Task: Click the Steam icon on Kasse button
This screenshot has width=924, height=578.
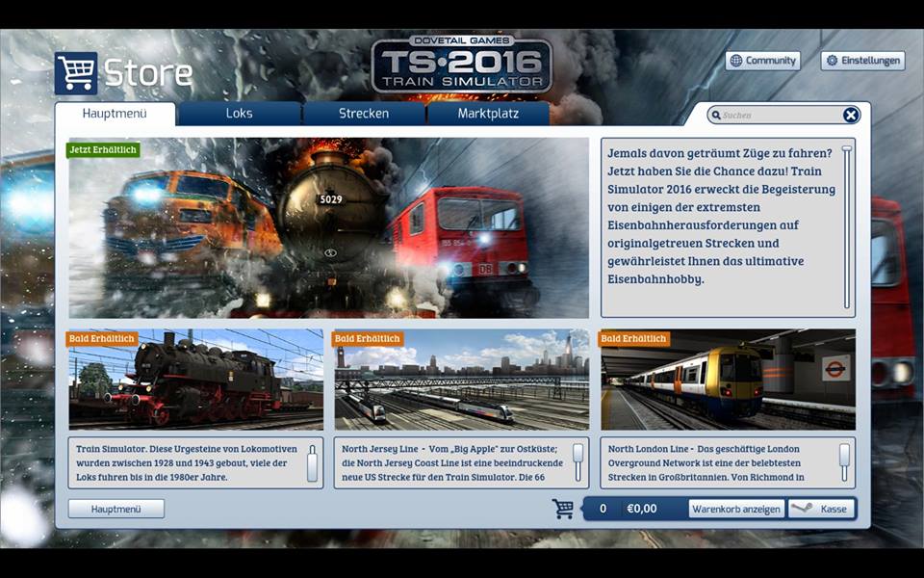Action: coord(803,509)
